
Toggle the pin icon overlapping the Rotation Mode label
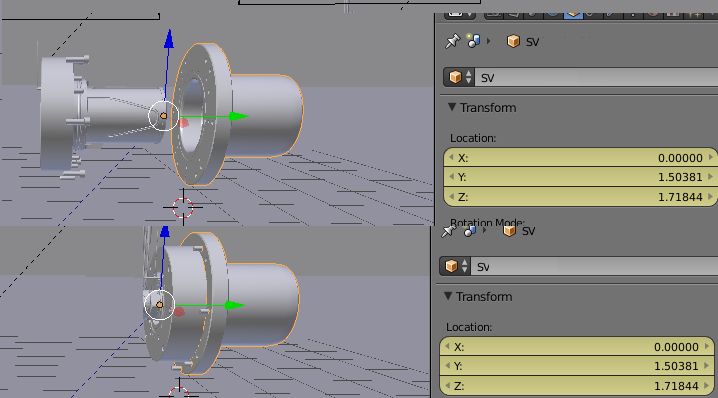[x=448, y=231]
